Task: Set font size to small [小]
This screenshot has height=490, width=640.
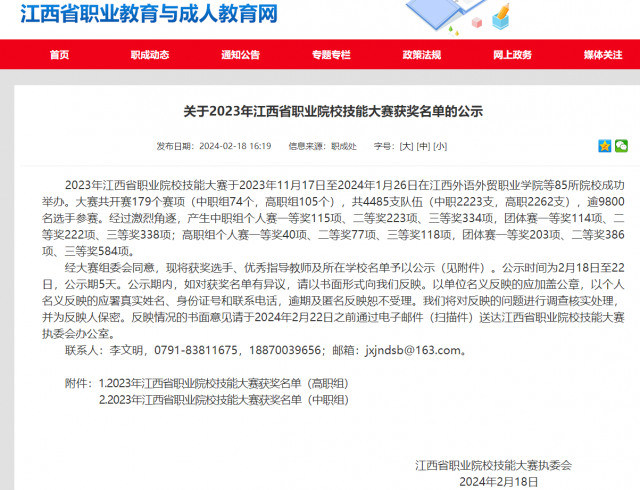Action: tap(440, 146)
